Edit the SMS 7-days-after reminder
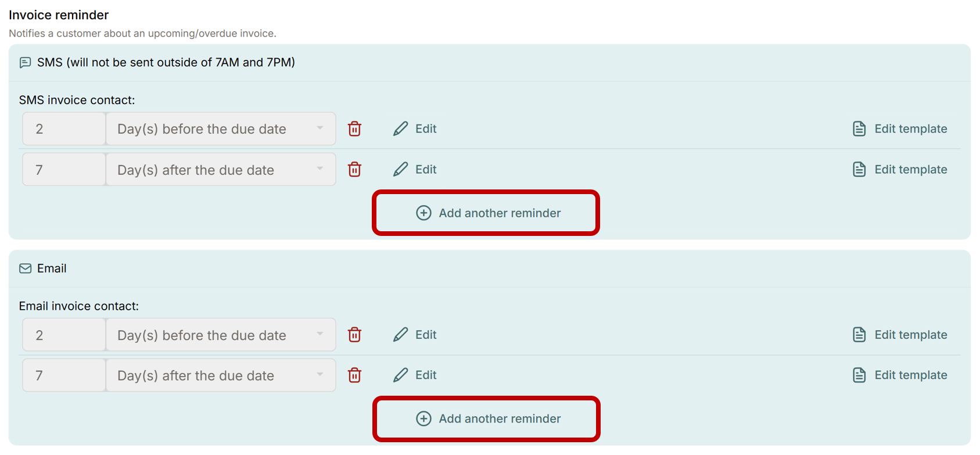 pyautogui.click(x=415, y=169)
